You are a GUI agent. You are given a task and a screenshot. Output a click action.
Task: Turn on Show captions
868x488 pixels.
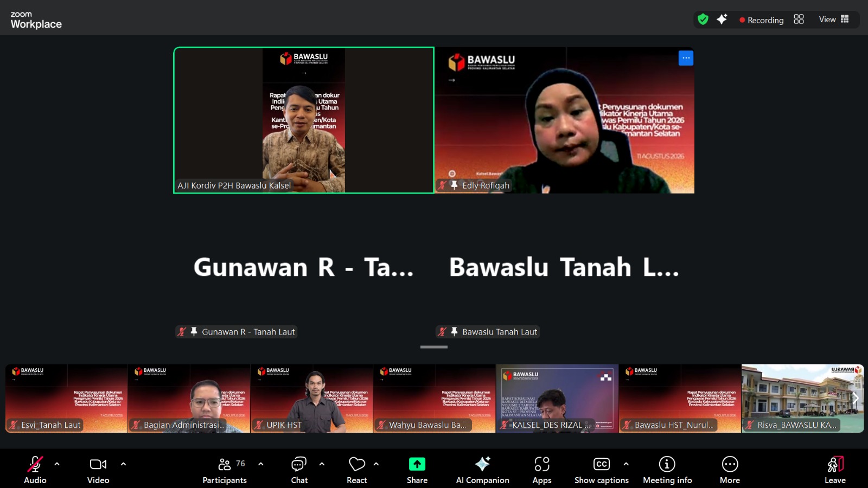pyautogui.click(x=602, y=470)
